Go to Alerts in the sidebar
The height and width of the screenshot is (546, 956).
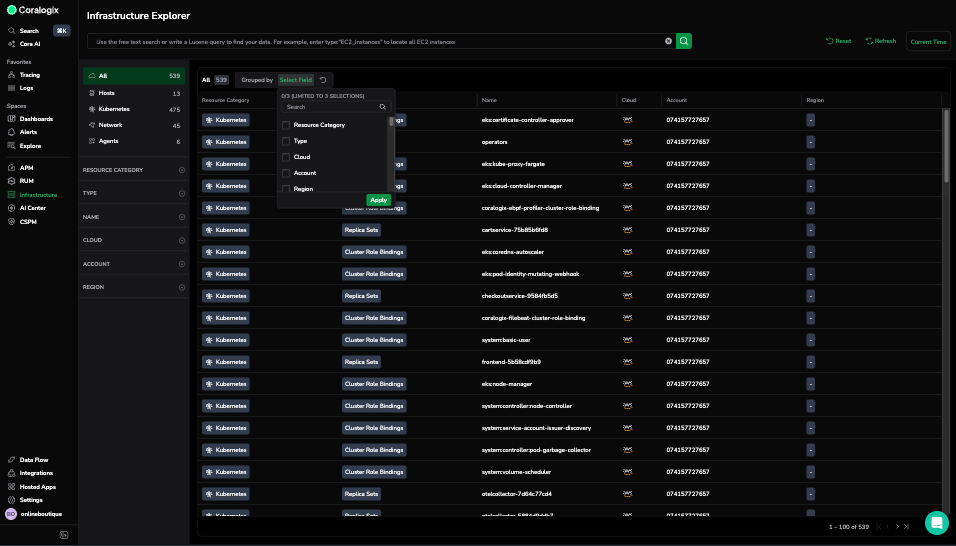click(28, 132)
